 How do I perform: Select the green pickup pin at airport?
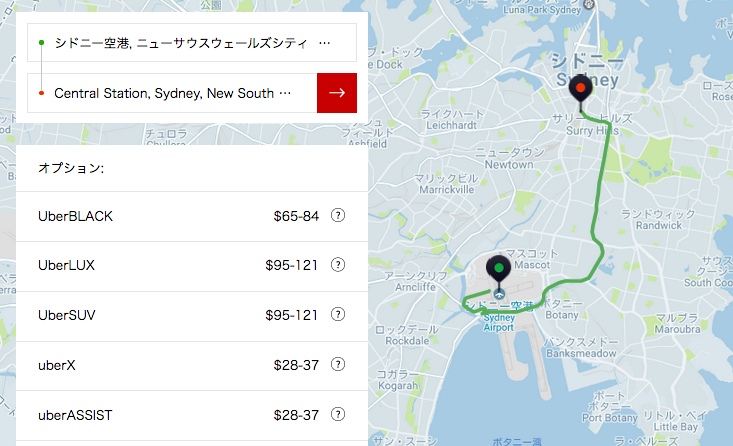(499, 270)
